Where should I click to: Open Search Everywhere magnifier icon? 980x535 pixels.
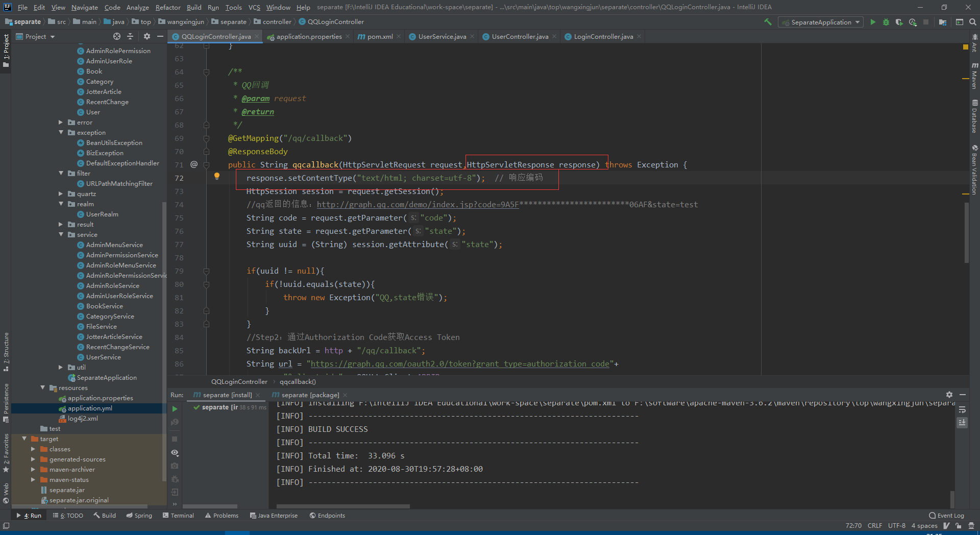point(973,22)
